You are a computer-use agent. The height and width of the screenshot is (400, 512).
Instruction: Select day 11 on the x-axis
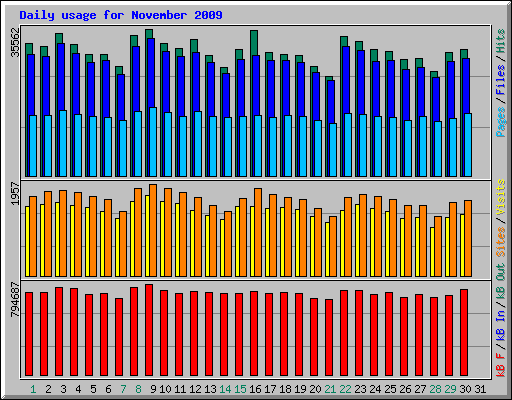pyautogui.click(x=180, y=389)
